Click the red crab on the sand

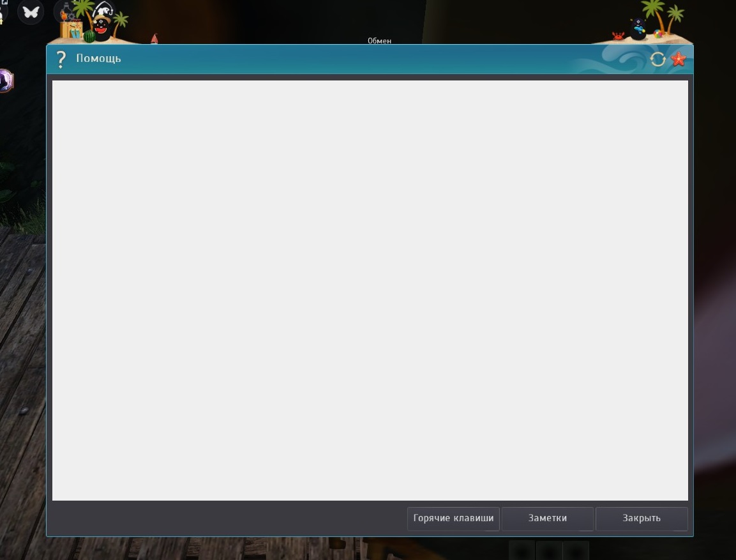[618, 36]
